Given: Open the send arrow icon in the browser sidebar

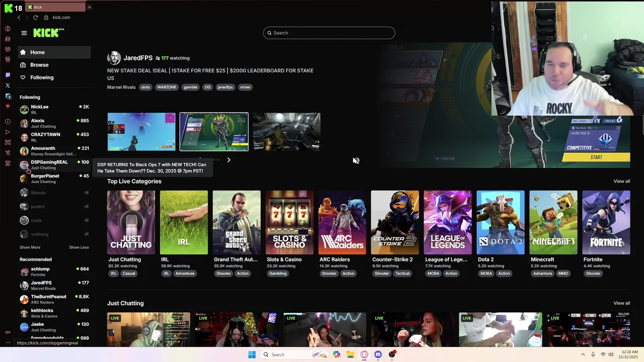Looking at the screenshot, I should [8, 132].
